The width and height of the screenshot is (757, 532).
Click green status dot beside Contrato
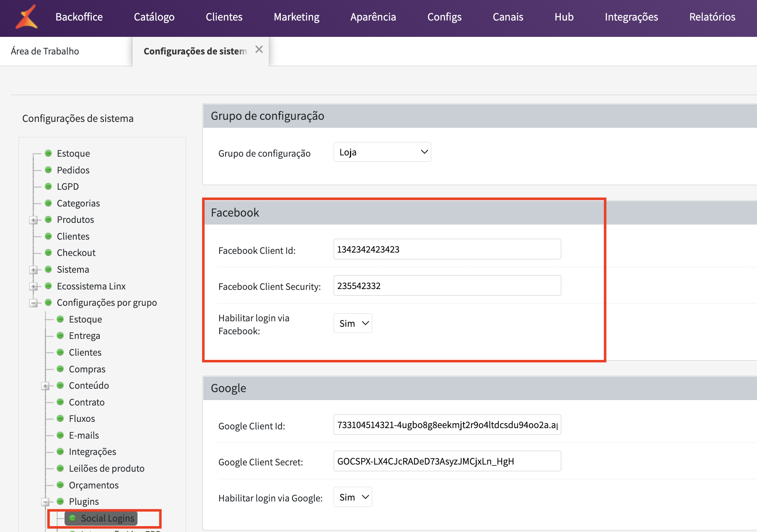point(60,402)
